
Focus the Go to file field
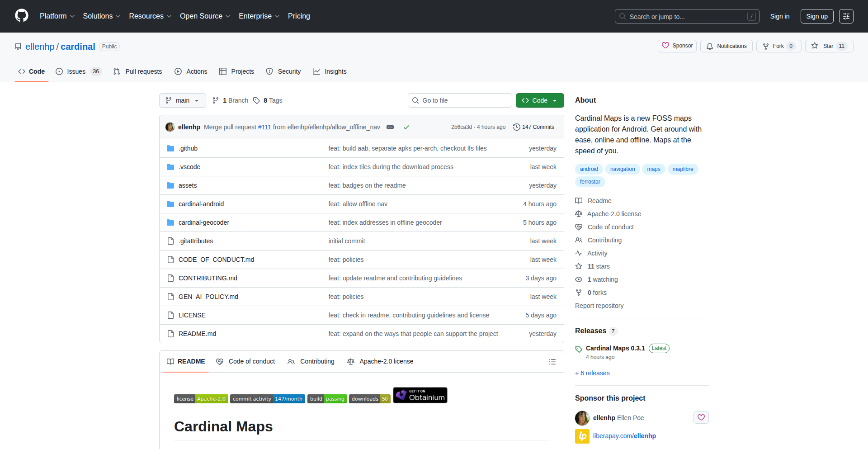pyautogui.click(x=460, y=100)
